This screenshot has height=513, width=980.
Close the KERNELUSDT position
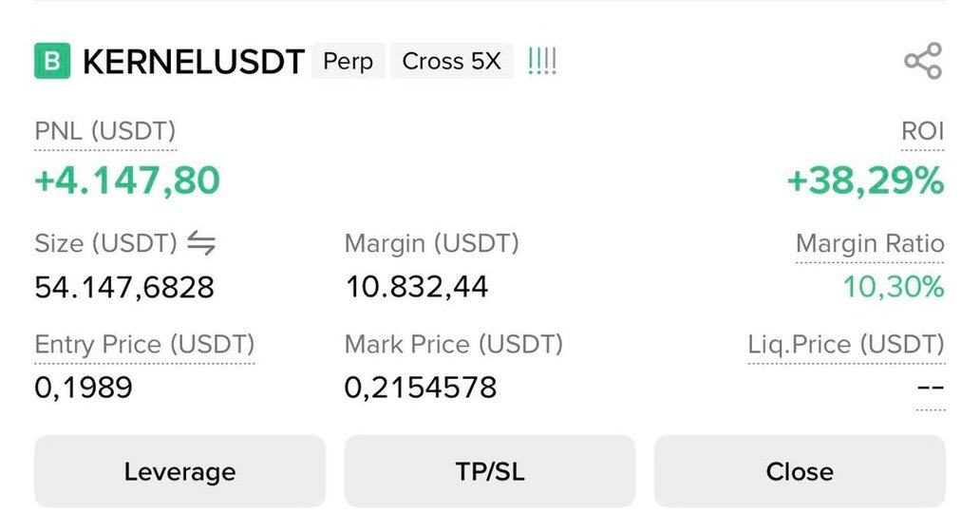799,471
